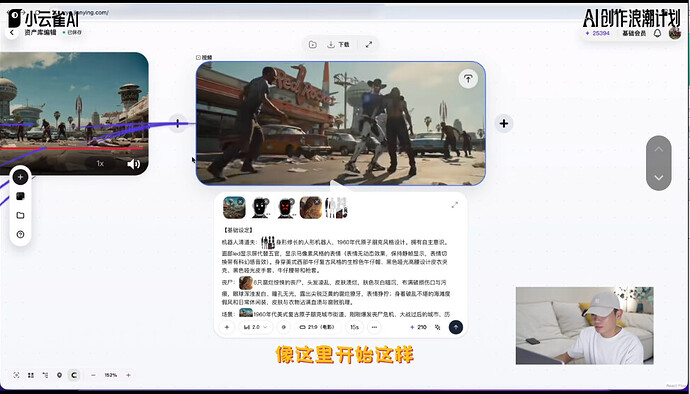Open the user avatar menu

pos(675,33)
